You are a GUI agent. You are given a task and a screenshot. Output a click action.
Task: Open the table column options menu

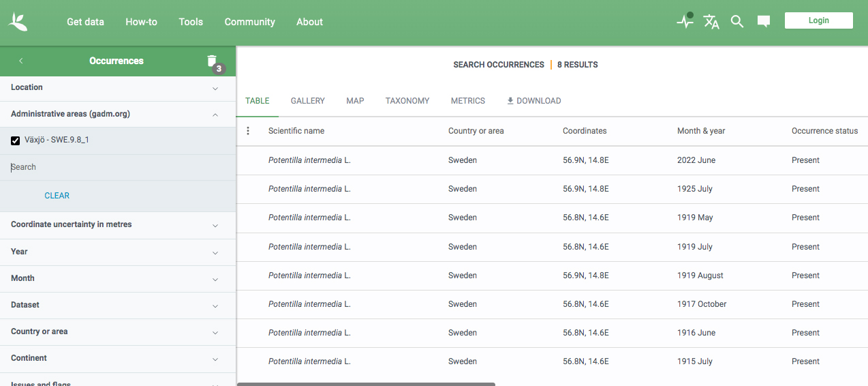point(248,131)
